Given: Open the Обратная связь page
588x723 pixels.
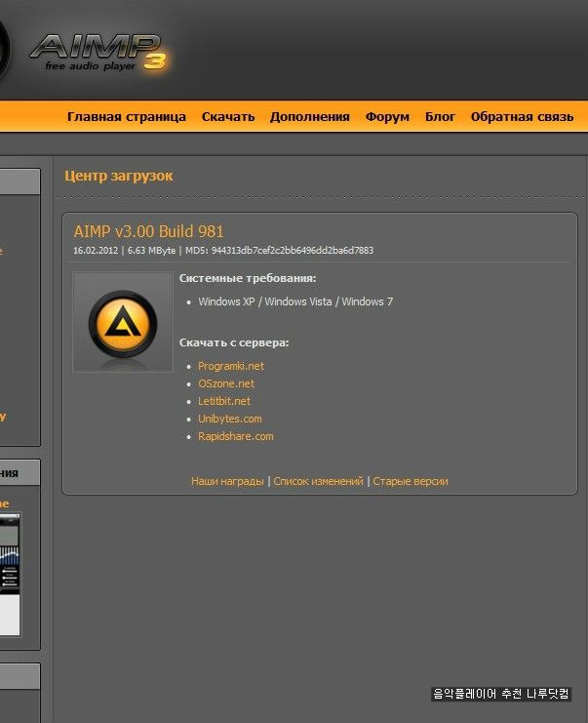Looking at the screenshot, I should [522, 117].
